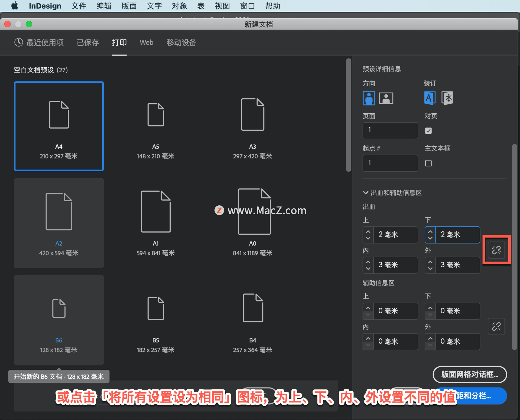
Task: Open the InDesign app menu
Action: [x=45, y=6]
